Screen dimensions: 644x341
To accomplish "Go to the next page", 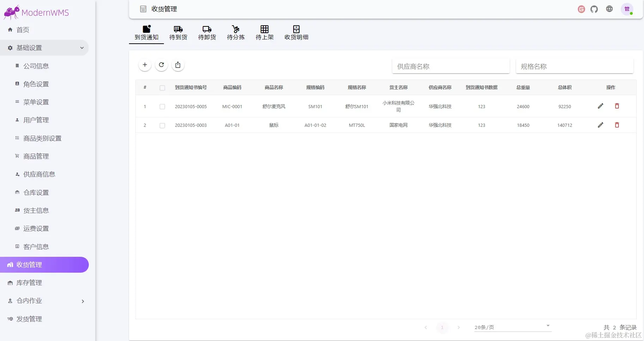I will coord(459,327).
